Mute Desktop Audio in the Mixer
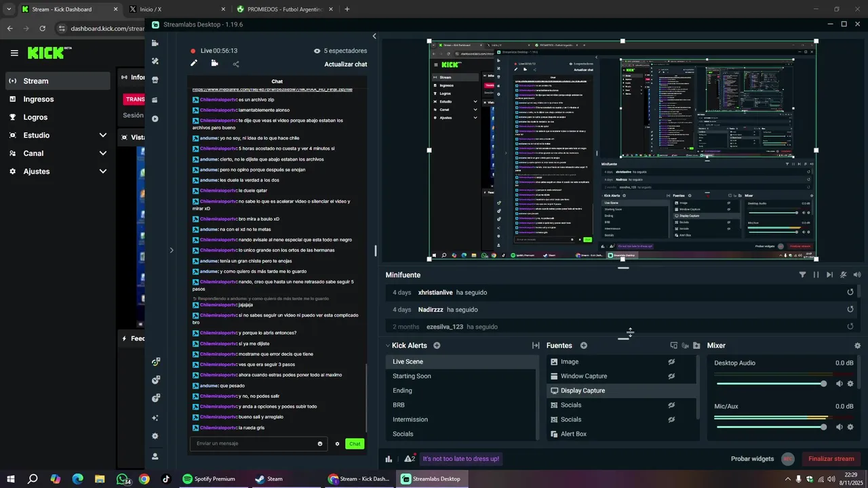The width and height of the screenshot is (868, 488). pos(839,384)
